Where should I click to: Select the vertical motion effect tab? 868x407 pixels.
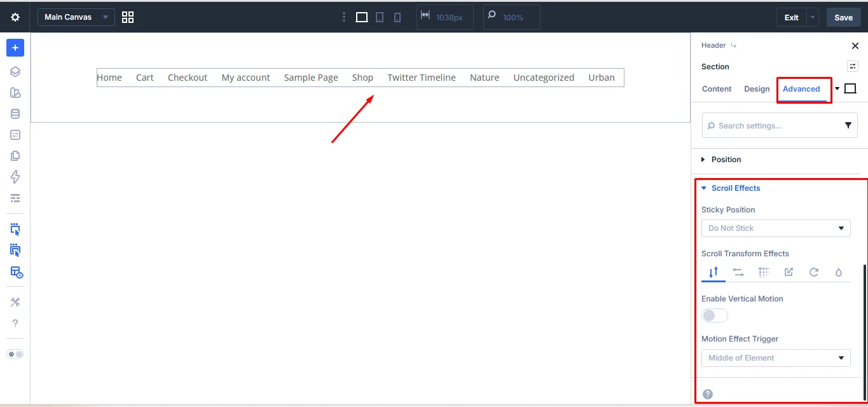coord(713,272)
